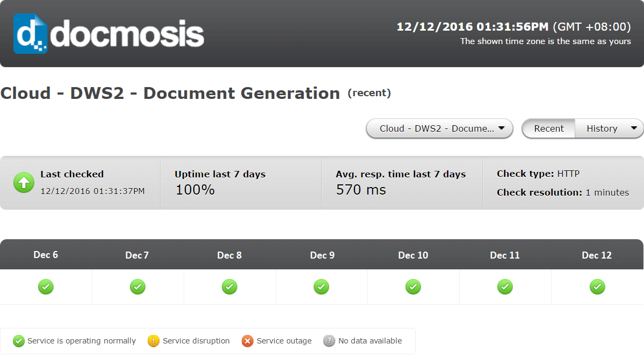The image size is (644, 358).
Task: Click the Check resolution: 1 minutes text
Action: (x=563, y=192)
